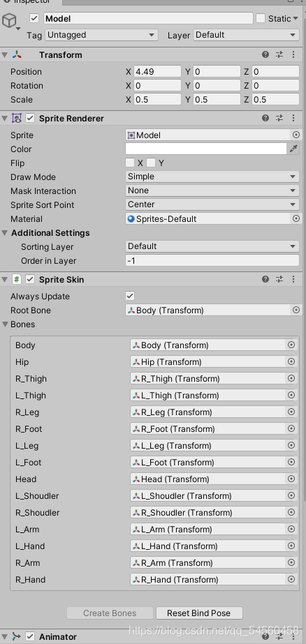
Task: Open object picker for R_Foot bone
Action: point(291,428)
